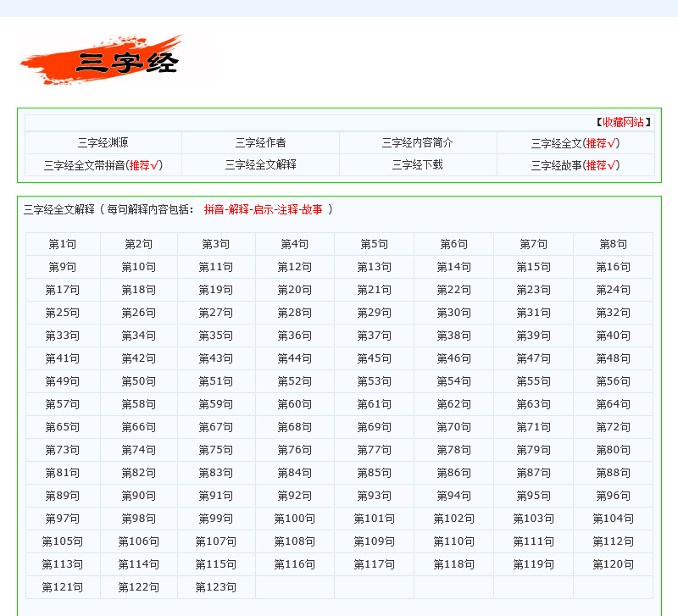Open 第22句 sentence page
Image resolution: width=678 pixels, height=616 pixels.
tap(453, 290)
